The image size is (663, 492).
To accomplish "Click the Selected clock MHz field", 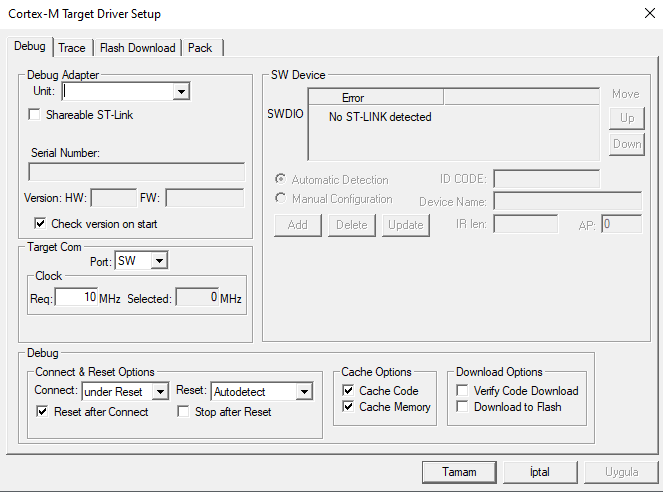I will click(197, 297).
